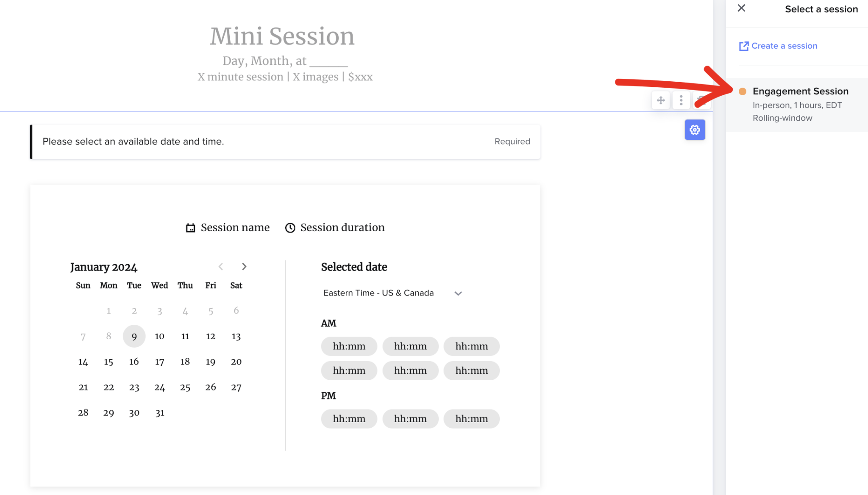
Task: Click the 'Day, Month, at' subtitle line
Action: tap(285, 61)
